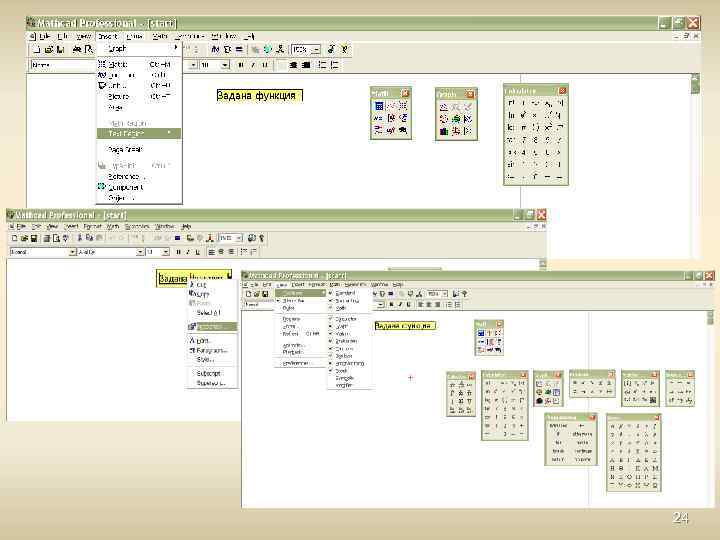
Task: Open zoom dropdown in middle window toolbar
Action: coord(239,238)
